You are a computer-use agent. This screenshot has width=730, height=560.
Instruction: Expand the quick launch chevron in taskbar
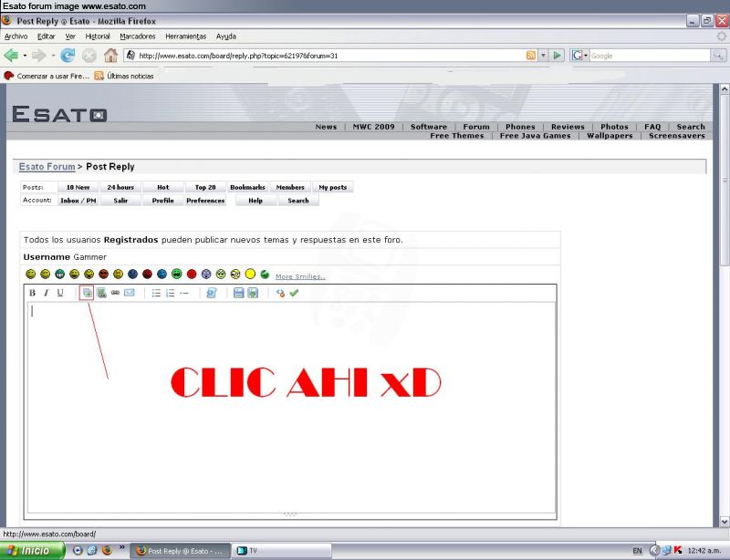point(122,547)
